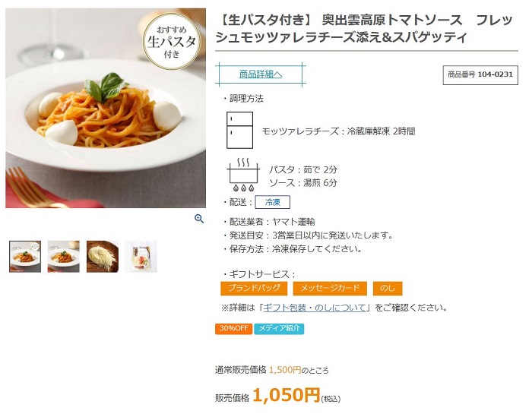Image resolution: width=532 pixels, height=417 pixels.
Task: Click the boiling pot cooking icon
Action: 244,174
